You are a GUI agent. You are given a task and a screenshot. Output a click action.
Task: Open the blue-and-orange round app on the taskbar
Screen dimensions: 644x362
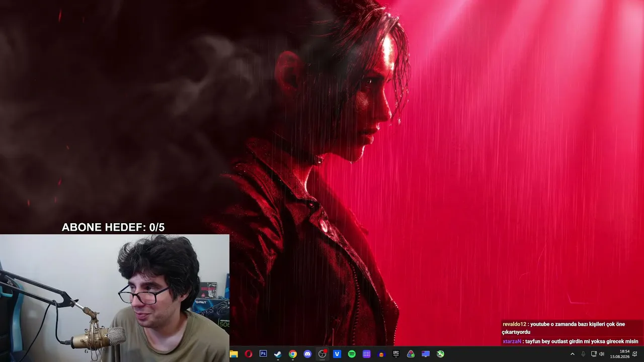[381, 354]
